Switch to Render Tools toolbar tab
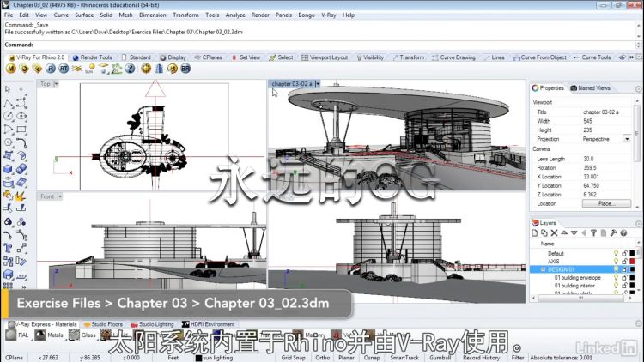Screen dimensions: 644x362 point(93,57)
